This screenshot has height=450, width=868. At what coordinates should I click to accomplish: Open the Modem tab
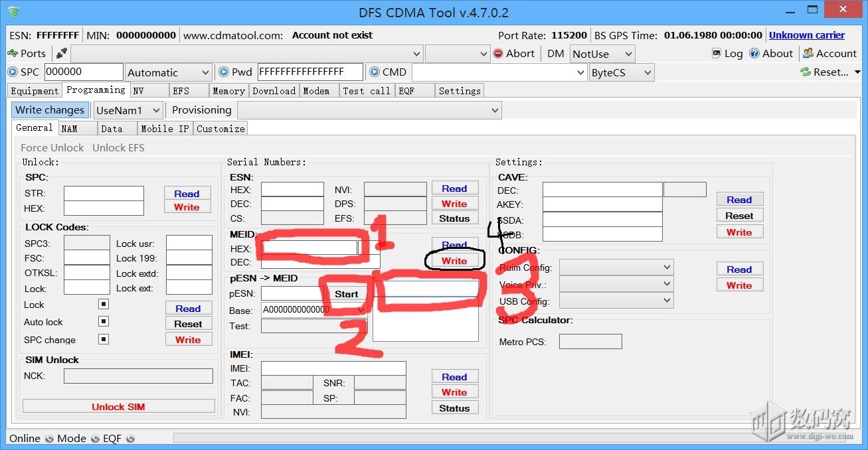[x=319, y=91]
